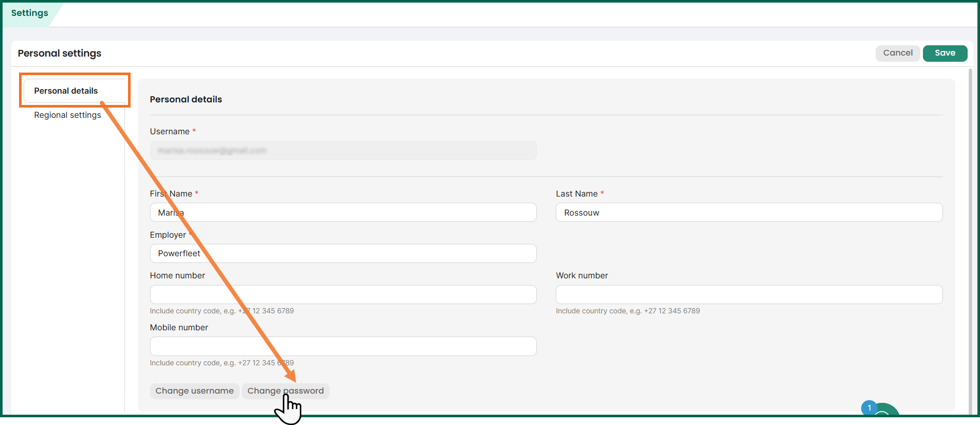Click into the Home number field
This screenshot has height=425, width=980.
coord(343,295)
